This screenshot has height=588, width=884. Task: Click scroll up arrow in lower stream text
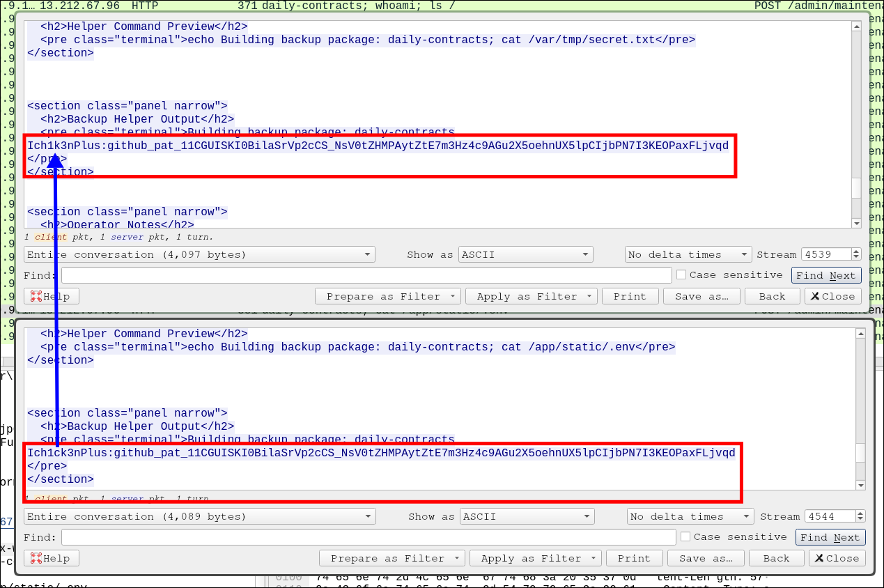(x=860, y=334)
